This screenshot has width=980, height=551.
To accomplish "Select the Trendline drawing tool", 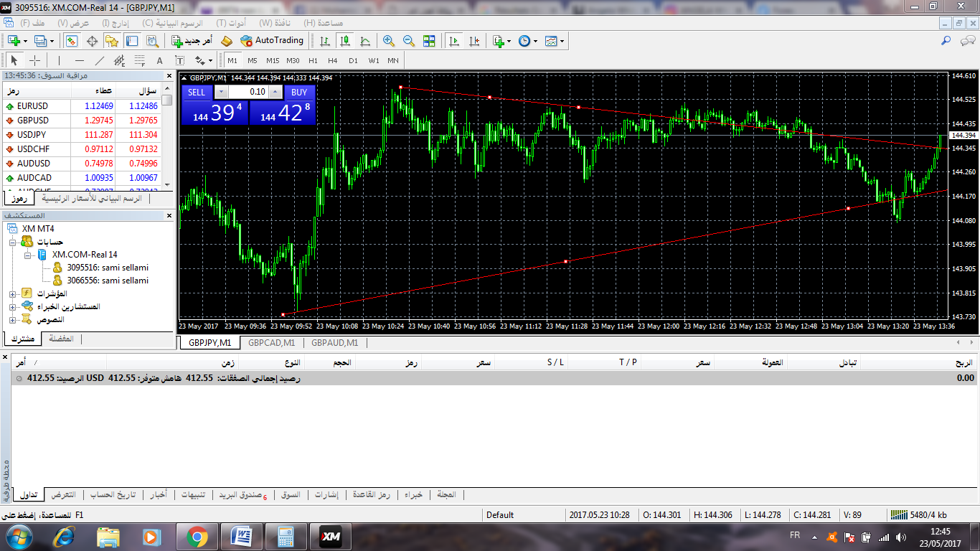I will (x=100, y=60).
